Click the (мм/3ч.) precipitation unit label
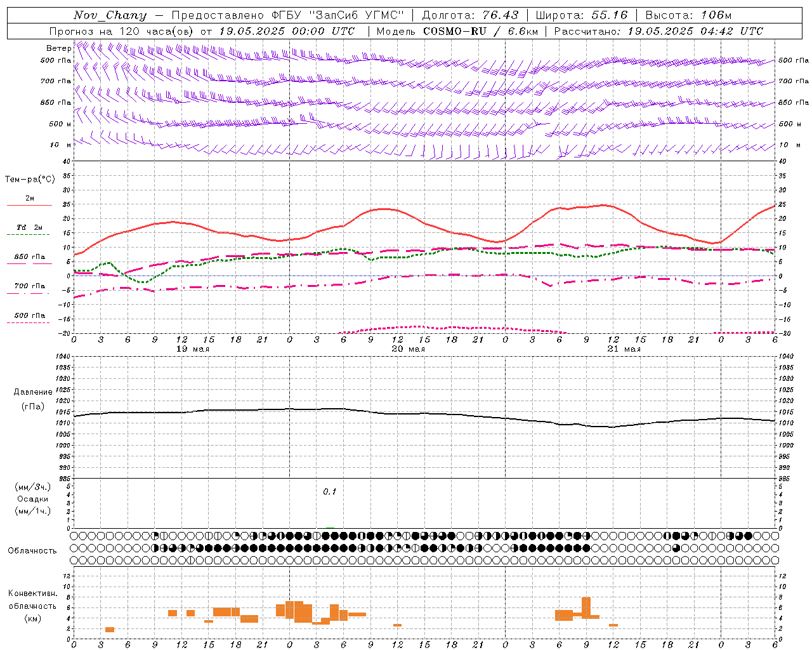 (33, 487)
